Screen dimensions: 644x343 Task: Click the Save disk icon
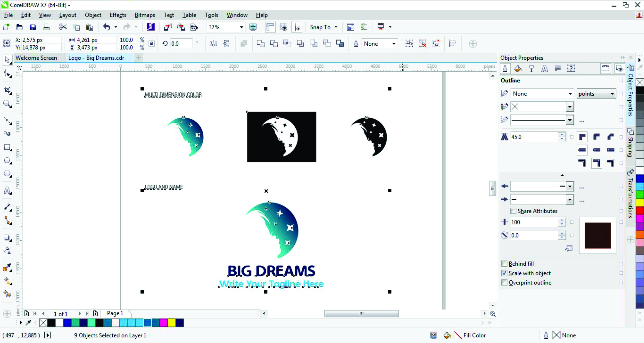[x=33, y=27]
